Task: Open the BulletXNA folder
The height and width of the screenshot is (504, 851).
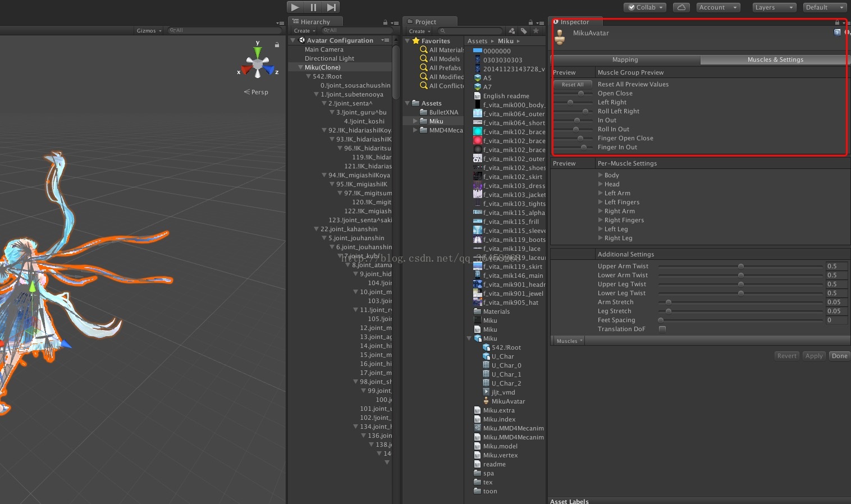Action: [439, 112]
